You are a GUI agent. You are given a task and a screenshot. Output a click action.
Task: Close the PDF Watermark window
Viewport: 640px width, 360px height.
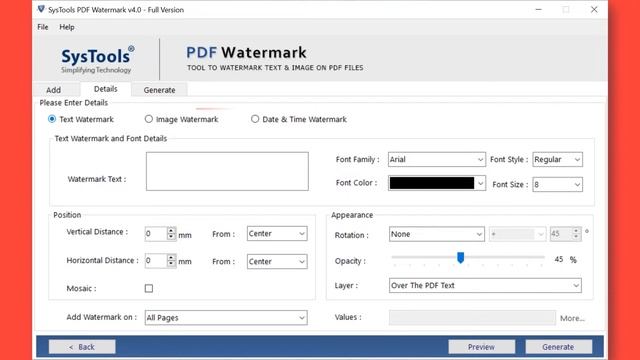(594, 9)
